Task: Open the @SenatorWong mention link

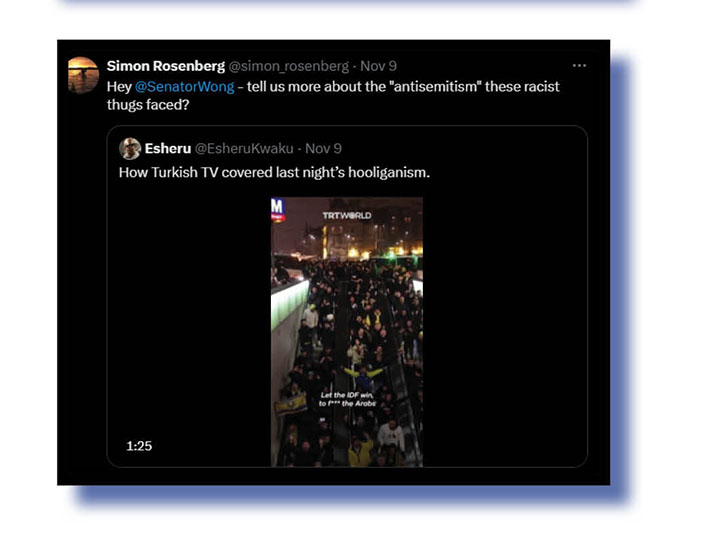Action: pos(185,87)
